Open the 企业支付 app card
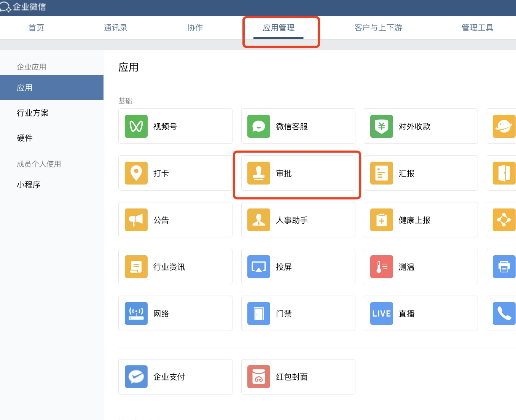The height and width of the screenshot is (420, 516). 175,377
